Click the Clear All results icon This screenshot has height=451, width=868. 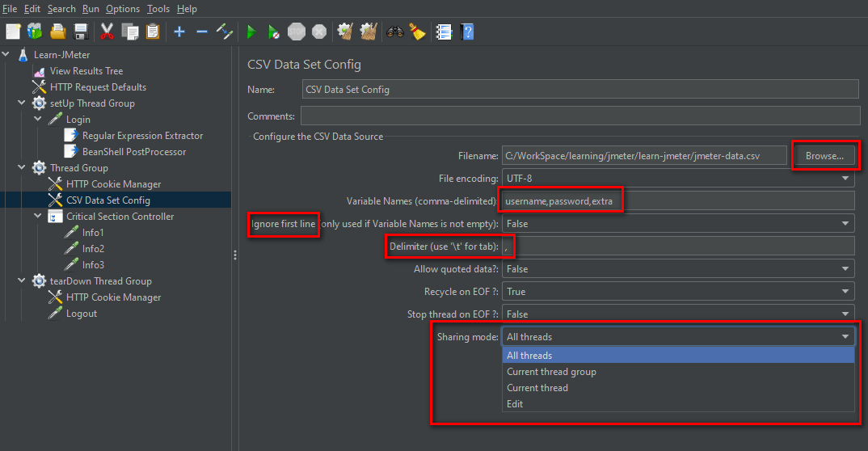pyautogui.click(x=369, y=32)
